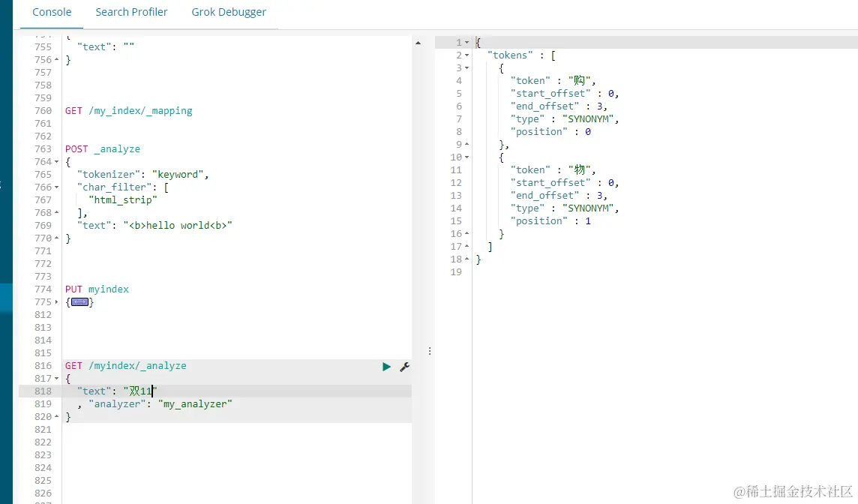
Task: Click the GET /my_index/_mapping request line
Action: [128, 111]
